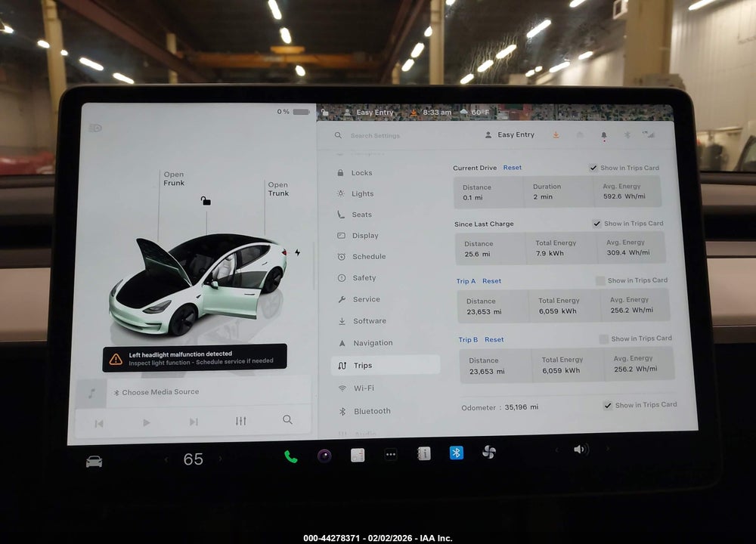756x544 pixels.
Task: Skip to the previous media track
Action: pyautogui.click(x=99, y=424)
